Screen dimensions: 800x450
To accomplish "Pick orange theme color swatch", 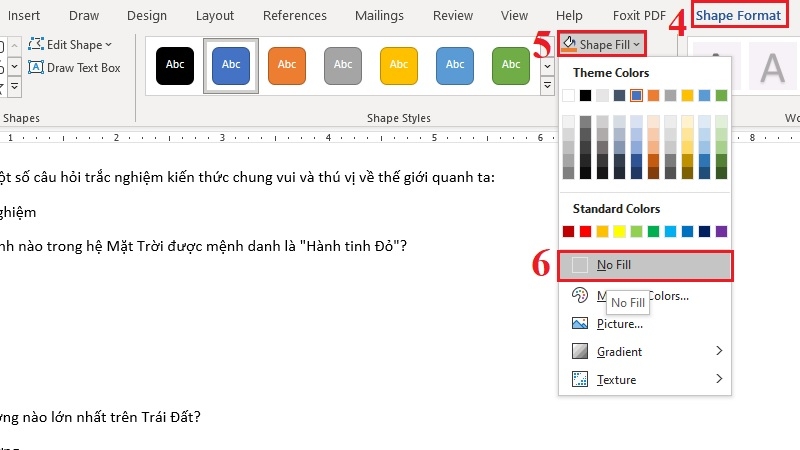I will click(x=653, y=95).
